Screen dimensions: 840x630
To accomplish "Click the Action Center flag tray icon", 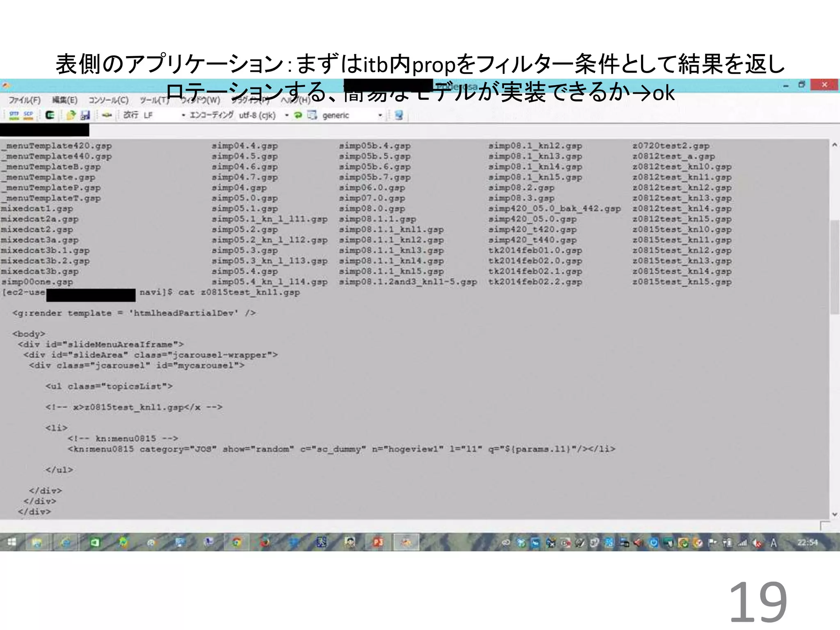I will [712, 543].
